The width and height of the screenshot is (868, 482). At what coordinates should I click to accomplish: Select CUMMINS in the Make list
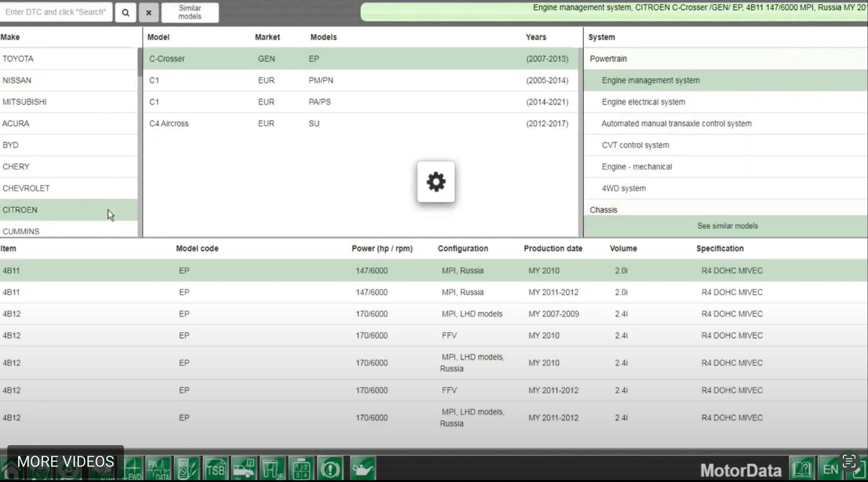point(68,230)
